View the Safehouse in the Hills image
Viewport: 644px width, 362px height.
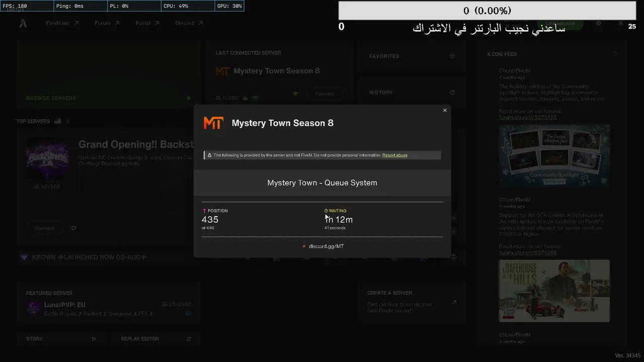[x=554, y=291]
